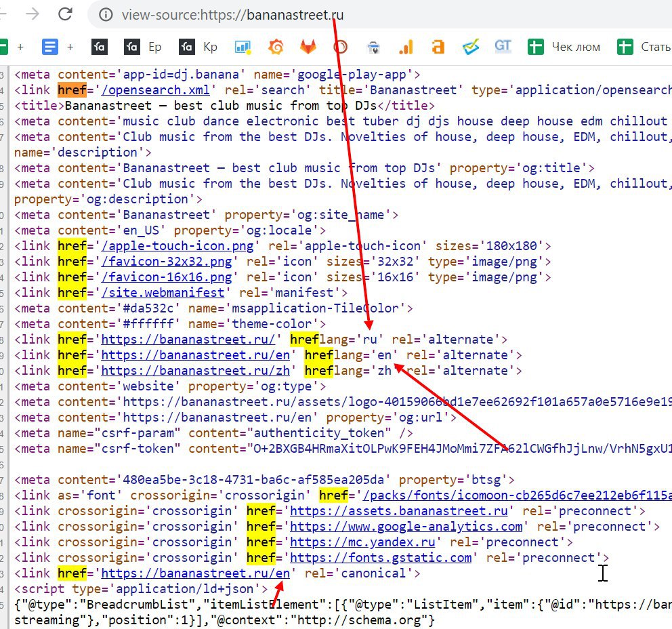
Task: Follow the https://fonts.gstatic.com link
Action: point(381,558)
